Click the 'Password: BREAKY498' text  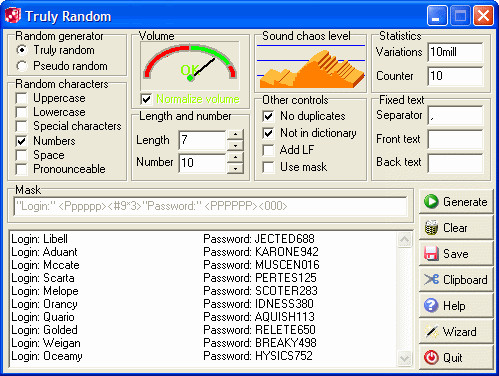(260, 343)
